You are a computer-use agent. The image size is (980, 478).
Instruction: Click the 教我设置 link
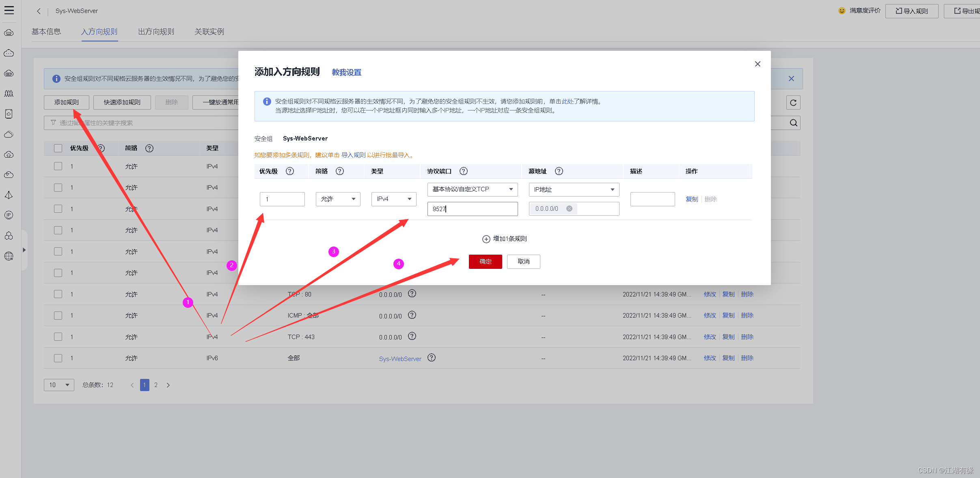pyautogui.click(x=346, y=72)
